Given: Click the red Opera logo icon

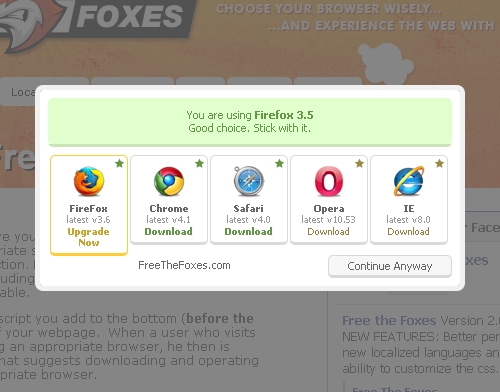Looking at the screenshot, I should (x=329, y=181).
